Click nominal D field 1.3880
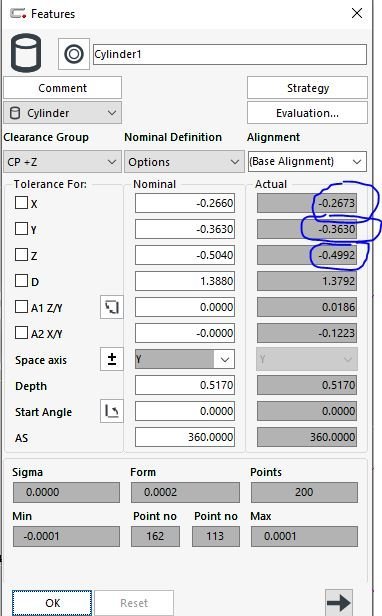Viewport: 382px width, 616px height. [x=185, y=281]
